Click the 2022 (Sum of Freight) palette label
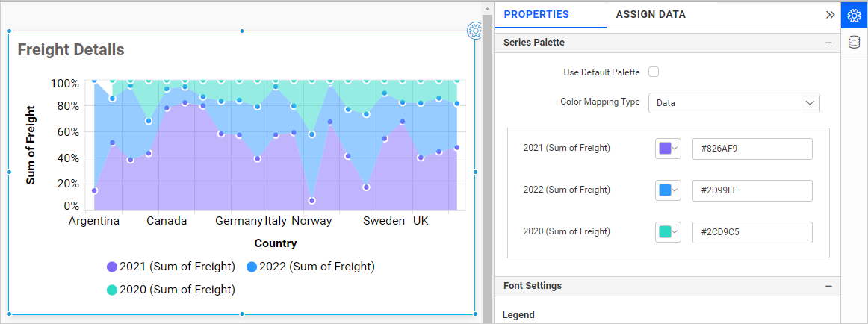Viewport: 868px width, 324px height. coord(567,190)
